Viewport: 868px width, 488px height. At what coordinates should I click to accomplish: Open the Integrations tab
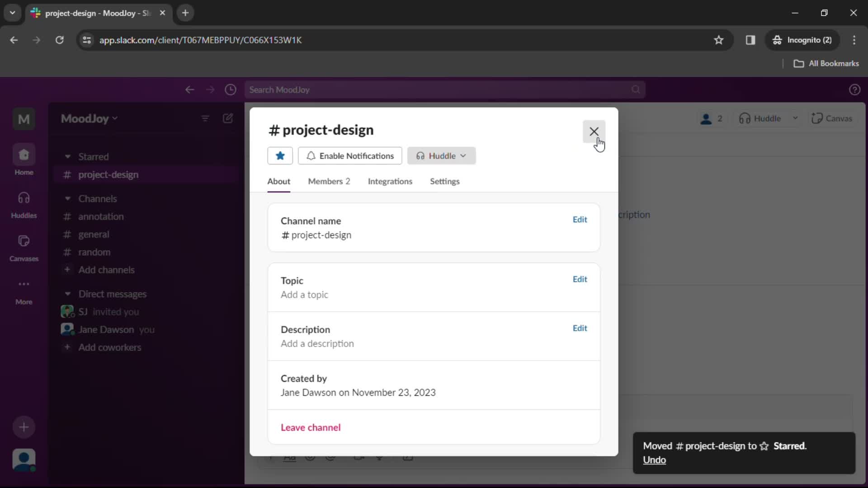click(x=390, y=181)
